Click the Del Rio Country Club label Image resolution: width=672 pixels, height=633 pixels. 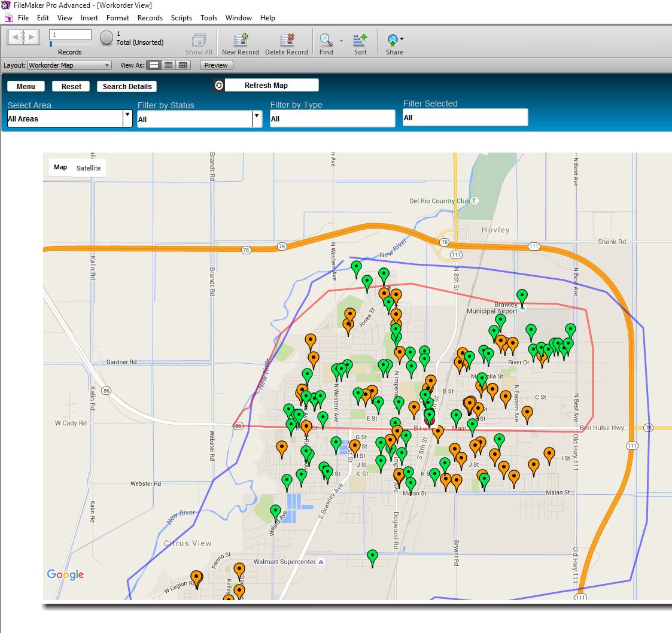(439, 201)
